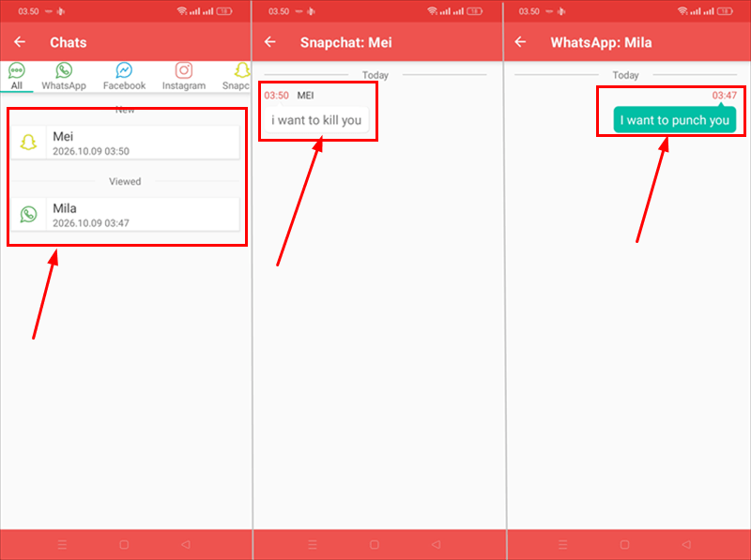Tap home button on Snapchat: Mei screen
The image size is (751, 560).
375,544
